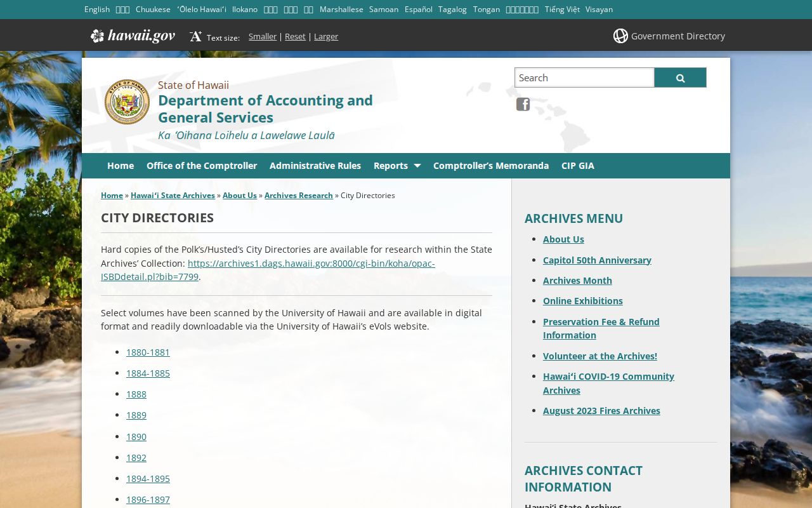Click the State of Hawaii seal

click(x=127, y=102)
